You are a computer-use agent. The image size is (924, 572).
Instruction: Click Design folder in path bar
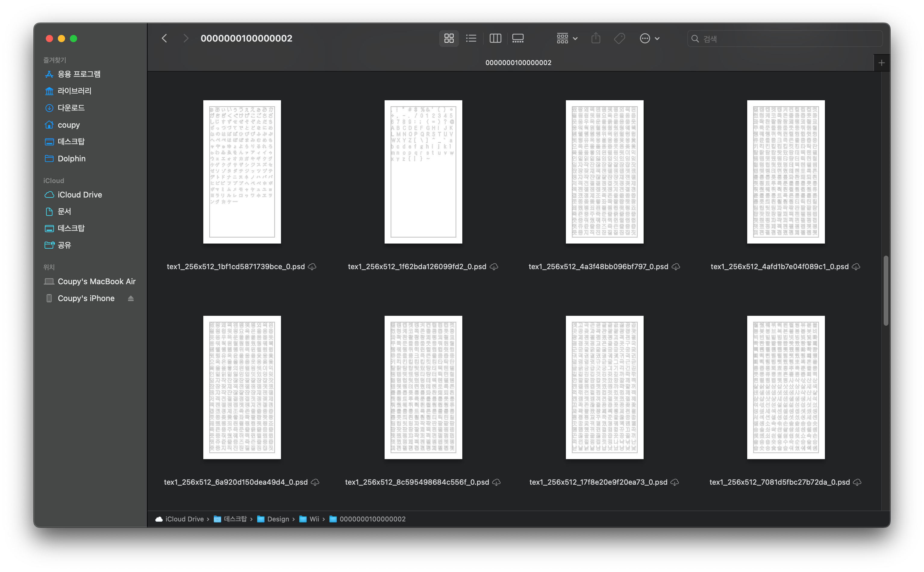point(278,519)
